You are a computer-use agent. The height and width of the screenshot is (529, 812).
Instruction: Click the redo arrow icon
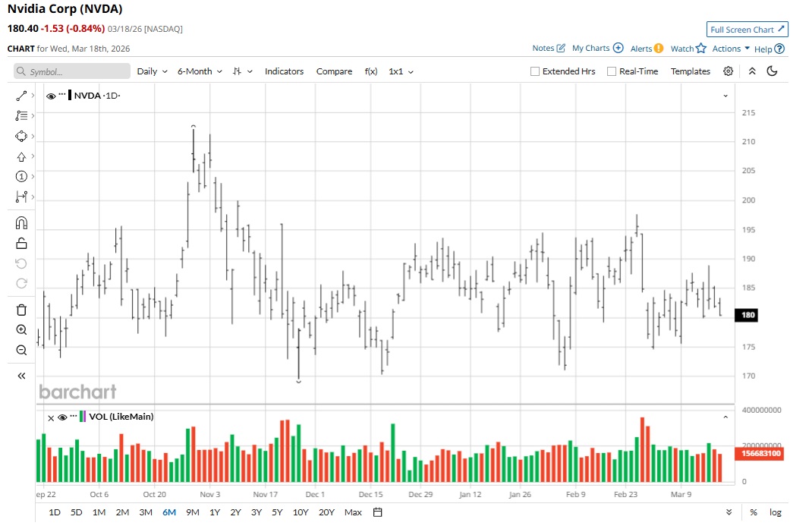[x=21, y=283]
